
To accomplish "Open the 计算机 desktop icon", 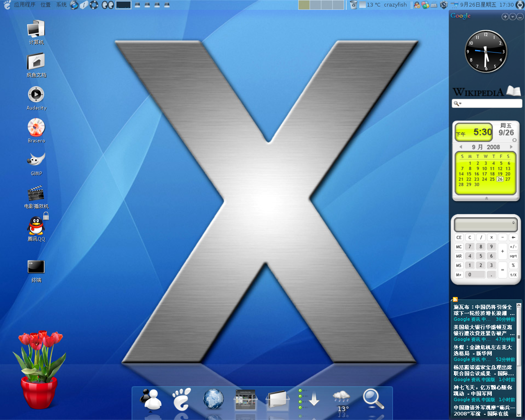I will [36, 32].
